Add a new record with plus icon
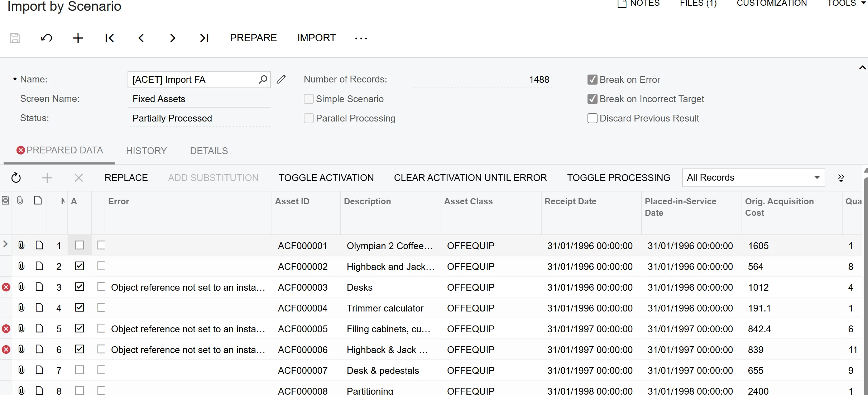The image size is (868, 395). [78, 38]
